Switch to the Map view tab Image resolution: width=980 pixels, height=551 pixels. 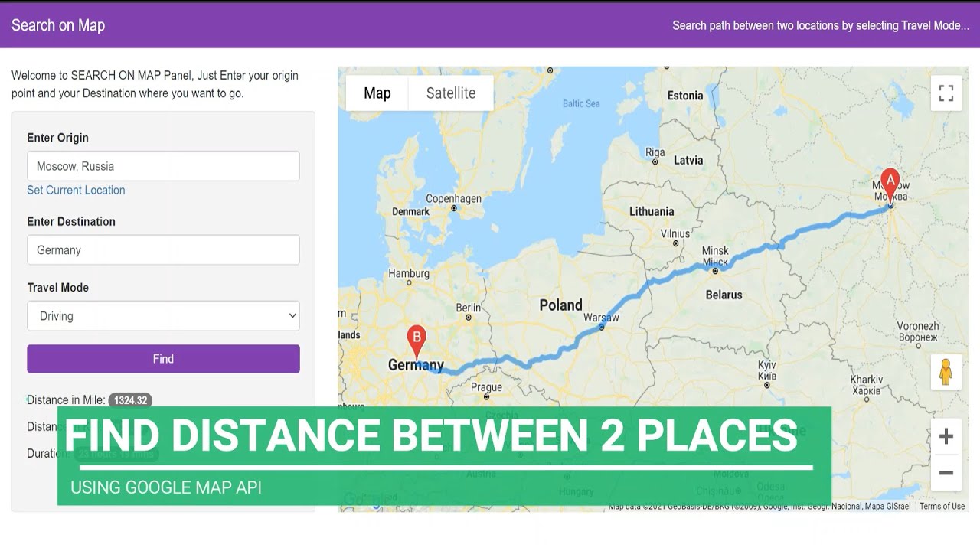click(x=377, y=93)
